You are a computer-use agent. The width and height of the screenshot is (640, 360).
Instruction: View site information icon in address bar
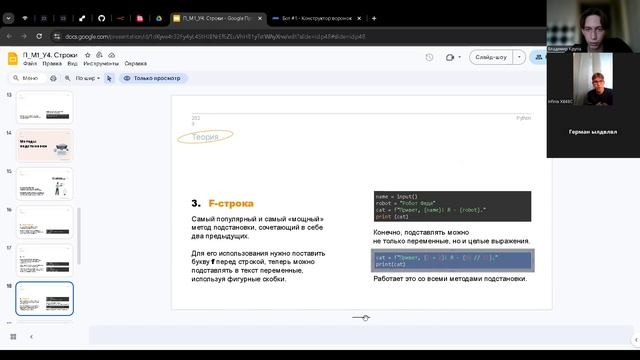click(x=57, y=36)
